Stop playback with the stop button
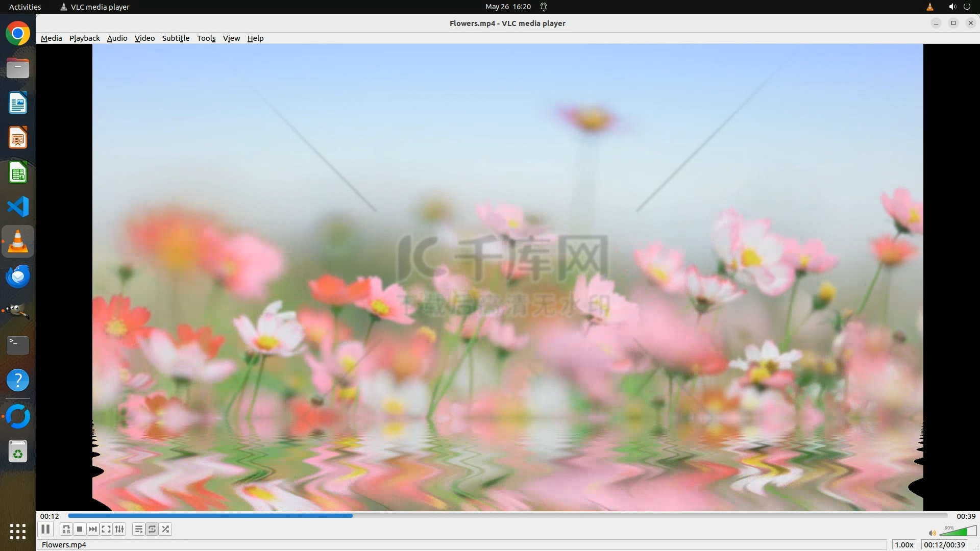The image size is (980, 551). (80, 529)
